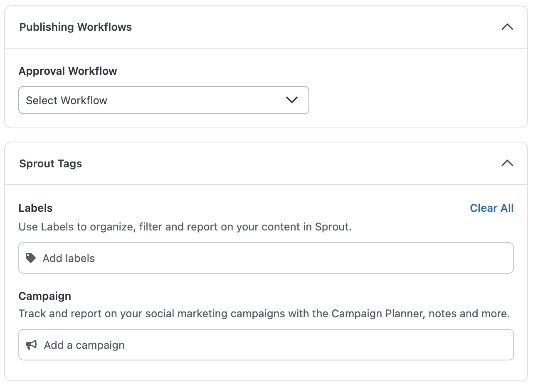Collapse the Publishing Workflows section chevron
This screenshot has height=392, width=538.
(x=507, y=27)
